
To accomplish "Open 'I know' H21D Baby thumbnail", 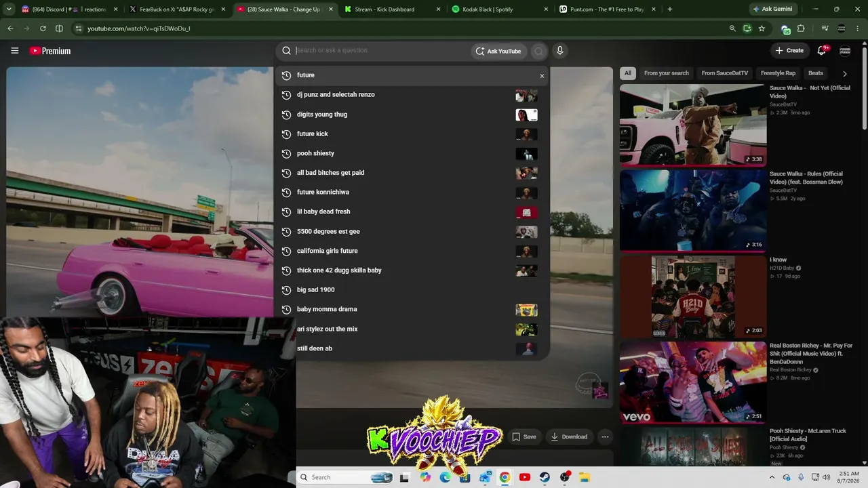I will tap(693, 297).
